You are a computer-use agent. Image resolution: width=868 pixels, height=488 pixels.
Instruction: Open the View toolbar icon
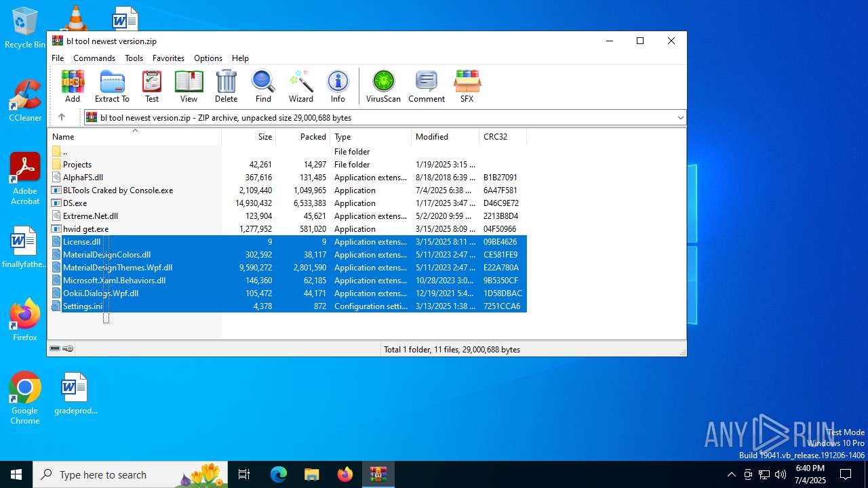189,87
